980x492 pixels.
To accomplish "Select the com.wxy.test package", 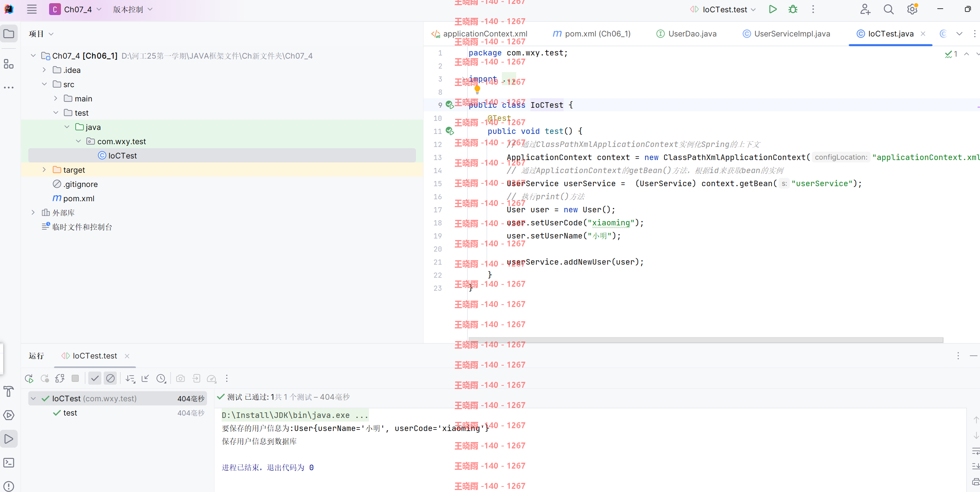I will tap(122, 141).
